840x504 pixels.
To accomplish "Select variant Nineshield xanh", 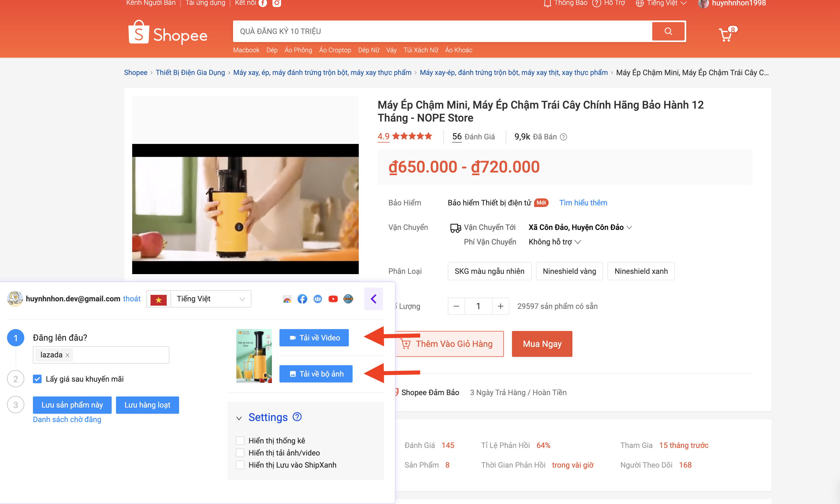I will [x=641, y=271].
